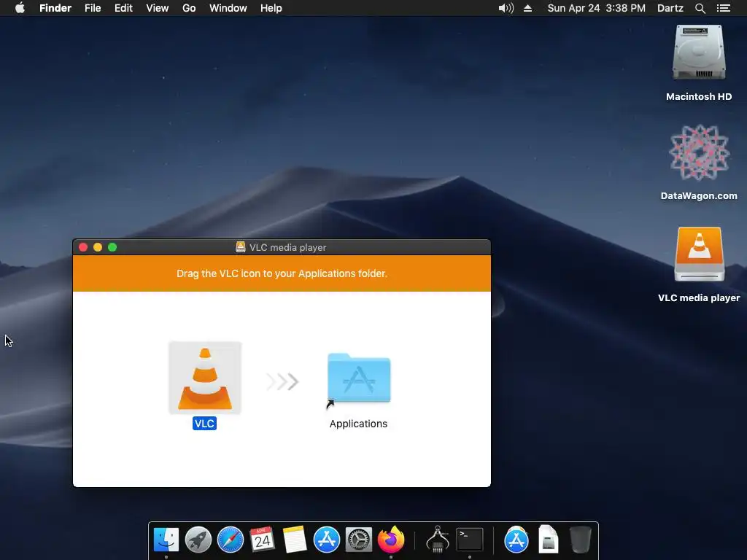Click the VLC proxy icon in window title
Viewport: 747px width, 560px height.
(241, 246)
